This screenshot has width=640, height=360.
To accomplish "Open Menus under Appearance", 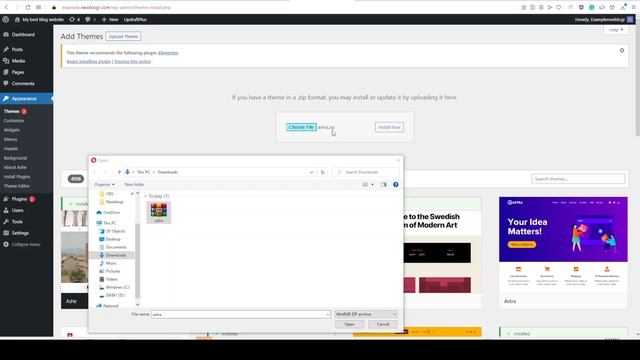I will (11, 139).
